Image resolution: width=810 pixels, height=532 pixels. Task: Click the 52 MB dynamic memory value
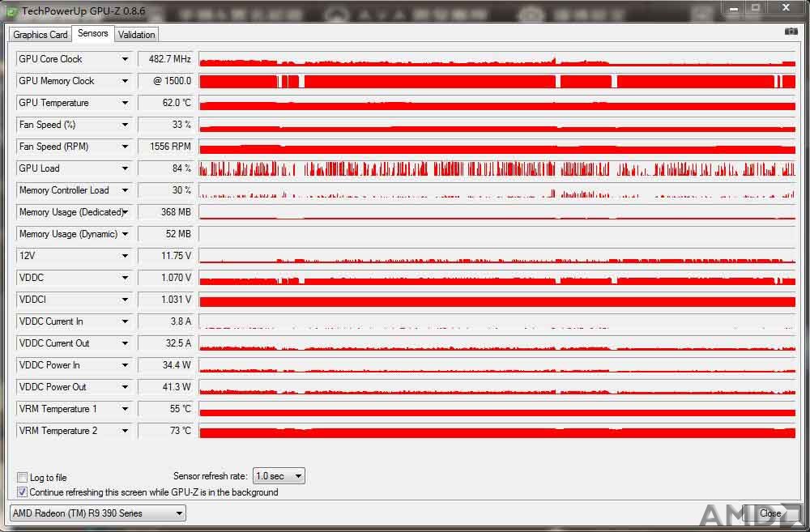point(166,234)
